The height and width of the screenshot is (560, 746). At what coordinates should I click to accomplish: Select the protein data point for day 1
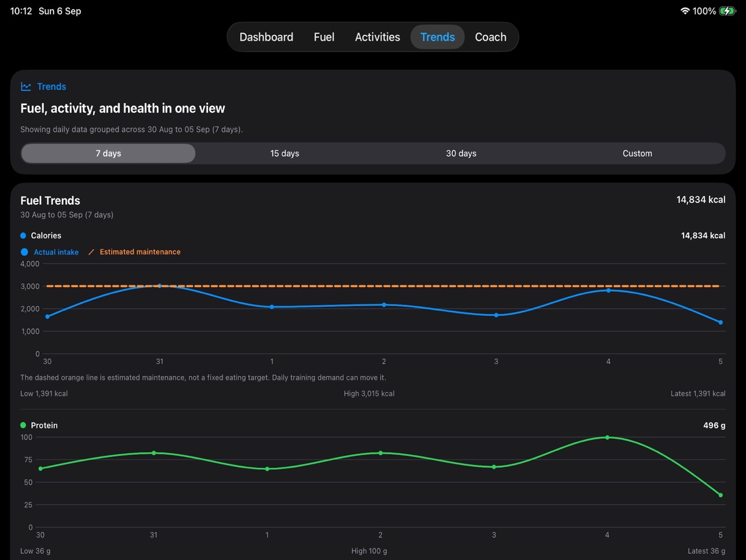[267, 469]
